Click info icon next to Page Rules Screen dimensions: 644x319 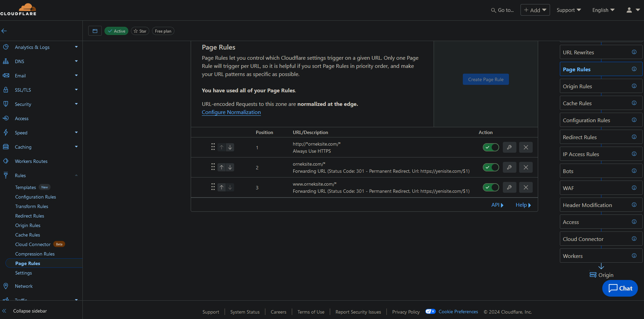634,69
